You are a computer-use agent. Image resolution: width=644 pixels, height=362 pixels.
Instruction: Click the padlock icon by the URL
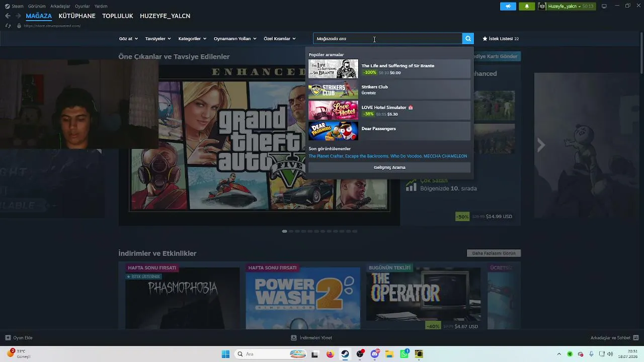coord(19,26)
